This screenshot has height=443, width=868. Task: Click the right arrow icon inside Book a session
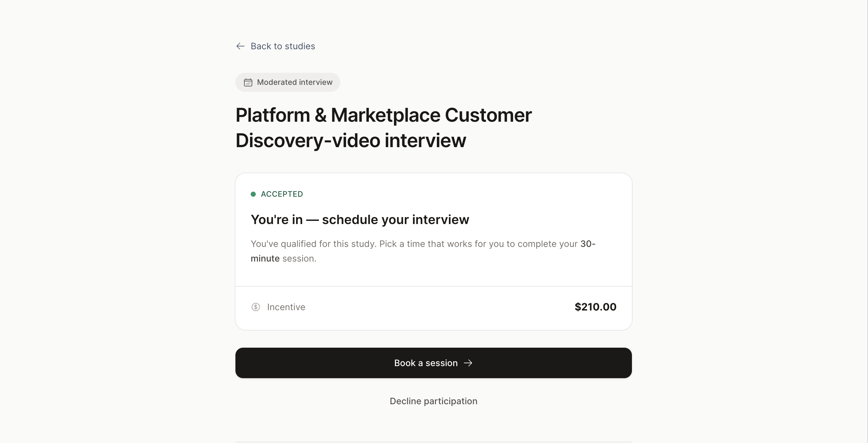pos(468,363)
